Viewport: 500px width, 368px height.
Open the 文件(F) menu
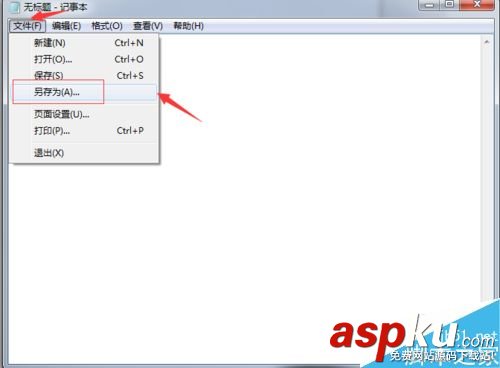tap(27, 26)
